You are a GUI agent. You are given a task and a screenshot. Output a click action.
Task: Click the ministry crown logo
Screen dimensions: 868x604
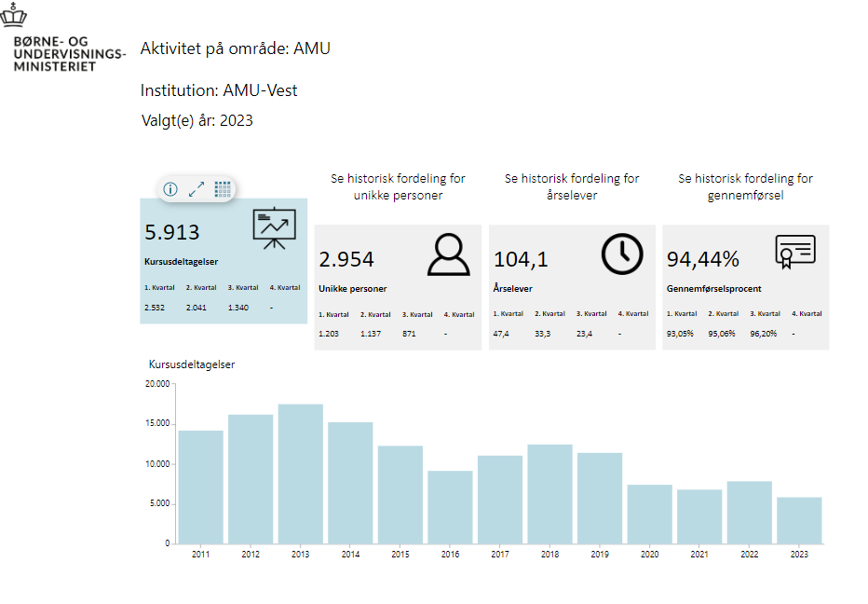click(13, 15)
